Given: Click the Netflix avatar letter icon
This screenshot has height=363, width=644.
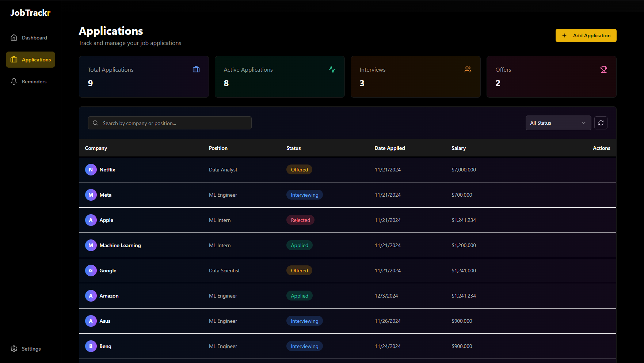Looking at the screenshot, I should click(91, 170).
